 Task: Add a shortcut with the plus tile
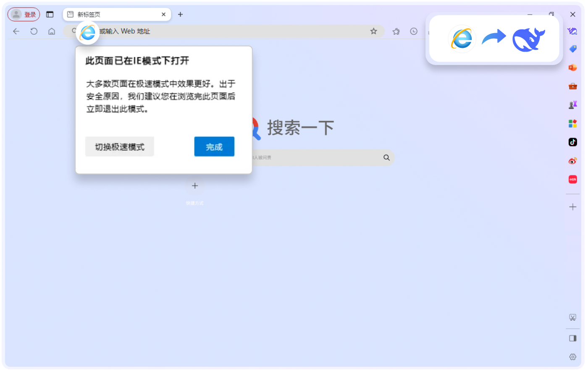pos(195,185)
